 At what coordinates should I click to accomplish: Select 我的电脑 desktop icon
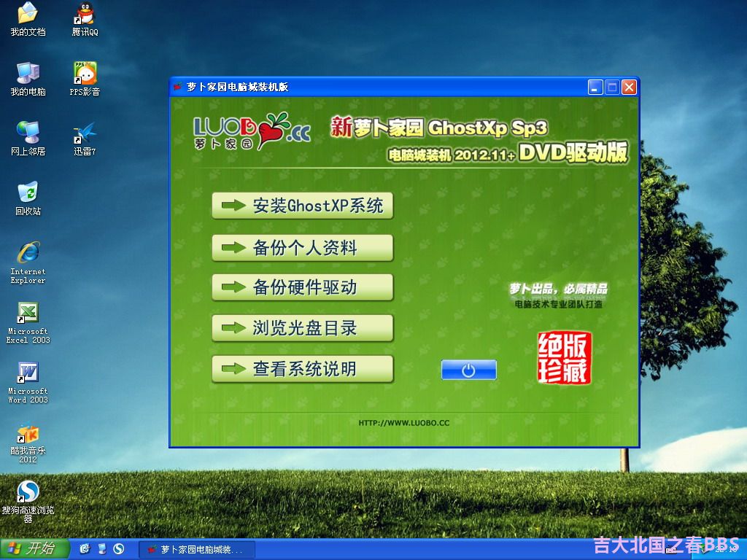(28, 74)
